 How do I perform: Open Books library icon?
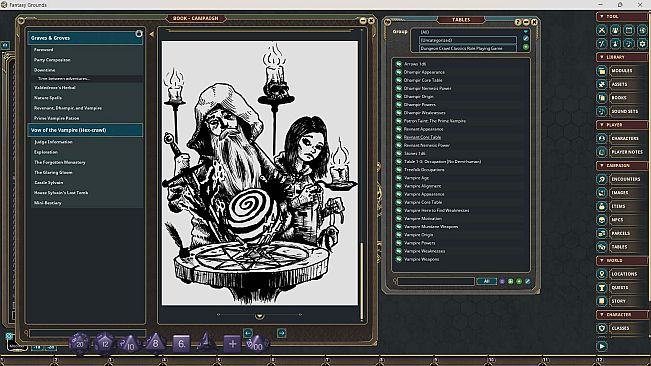coord(602,98)
